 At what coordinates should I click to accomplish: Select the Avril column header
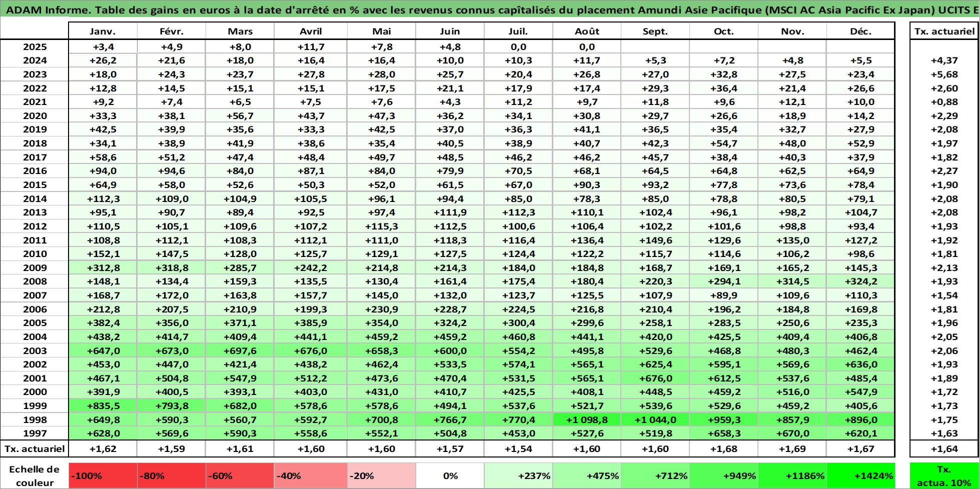(311, 31)
